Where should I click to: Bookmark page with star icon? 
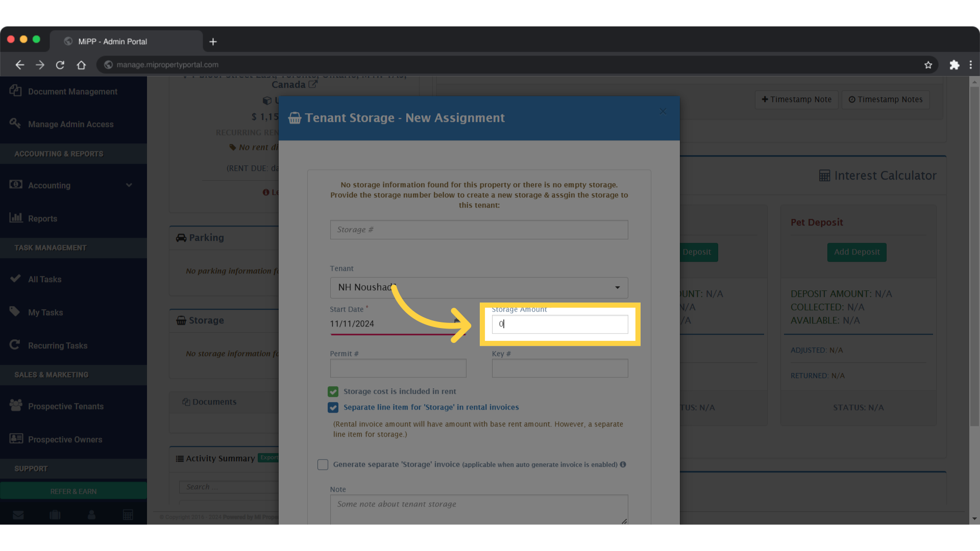pyautogui.click(x=928, y=65)
